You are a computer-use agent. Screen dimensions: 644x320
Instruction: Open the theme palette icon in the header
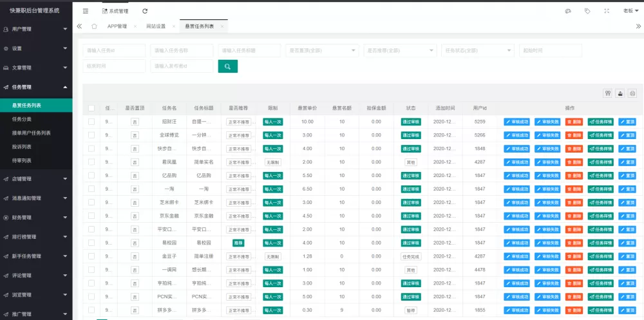click(568, 11)
